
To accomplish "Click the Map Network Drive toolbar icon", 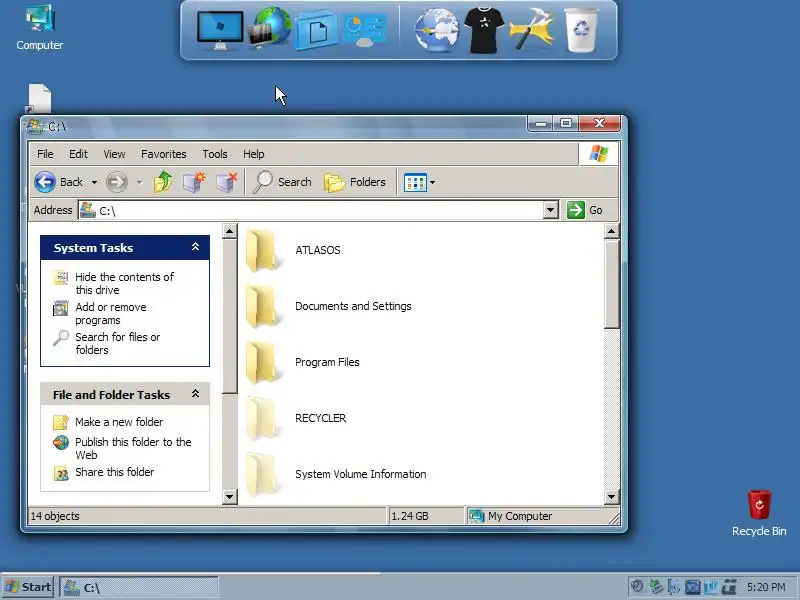I will 194,182.
